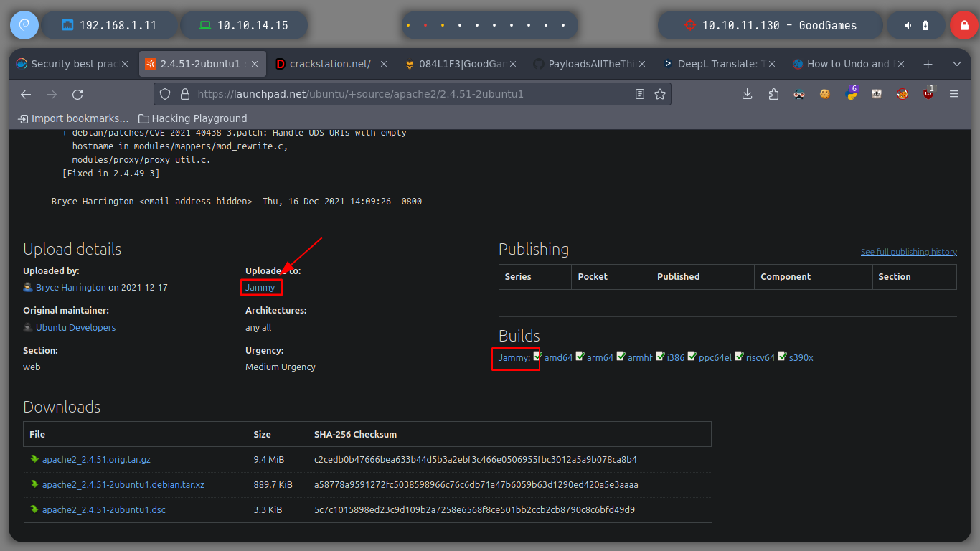The image size is (980, 551).
Task: Download apache2_2.4.51-2ubuntu1.dsc file
Action: pos(104,509)
